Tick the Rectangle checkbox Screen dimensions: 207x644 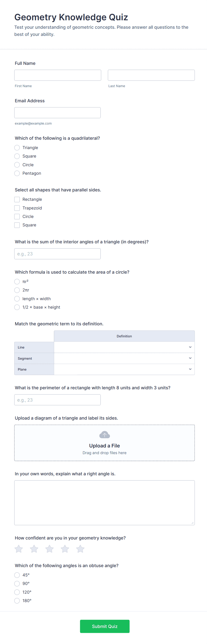(x=17, y=199)
